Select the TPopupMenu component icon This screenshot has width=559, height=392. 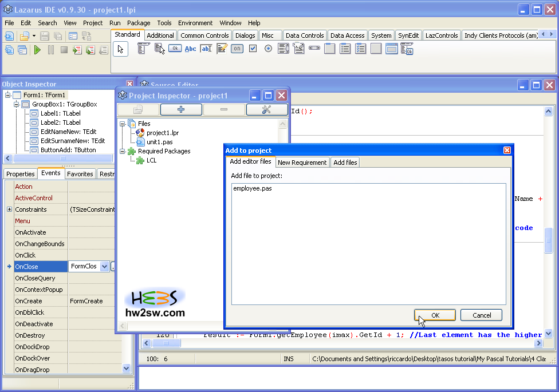[159, 49]
